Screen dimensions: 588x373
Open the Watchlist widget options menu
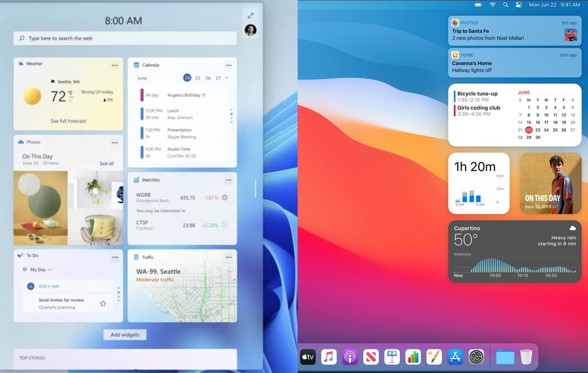tap(229, 180)
